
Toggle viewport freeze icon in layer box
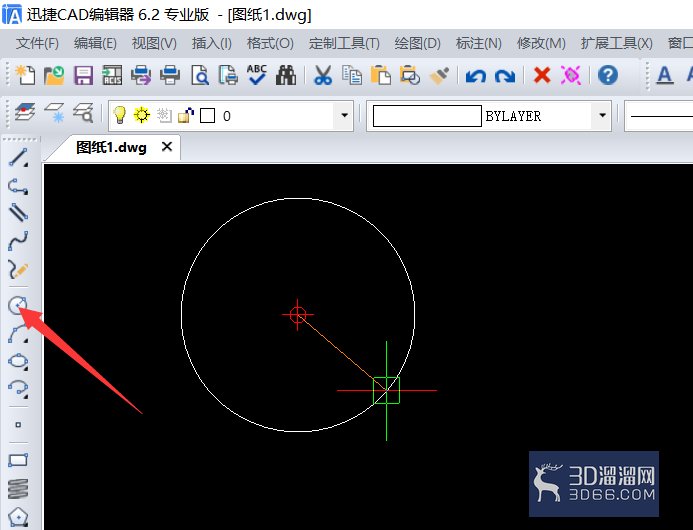pyautogui.click(x=164, y=115)
